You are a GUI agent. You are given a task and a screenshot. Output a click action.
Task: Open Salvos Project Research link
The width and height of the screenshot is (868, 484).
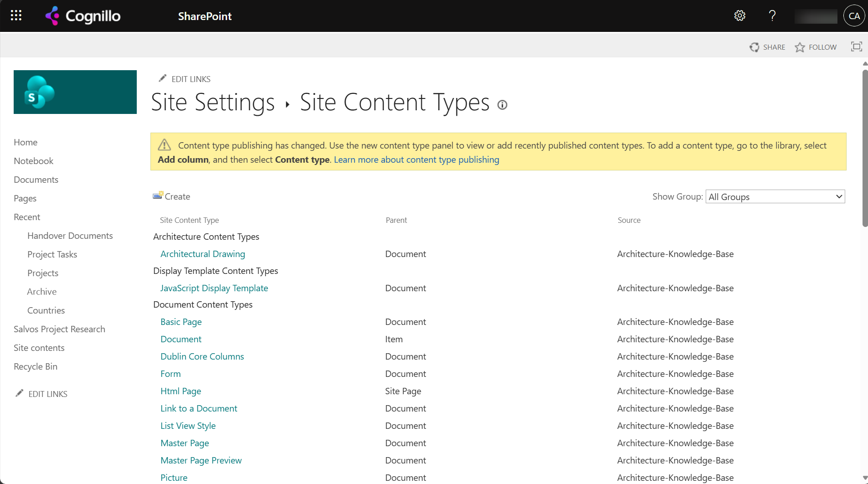click(x=59, y=329)
